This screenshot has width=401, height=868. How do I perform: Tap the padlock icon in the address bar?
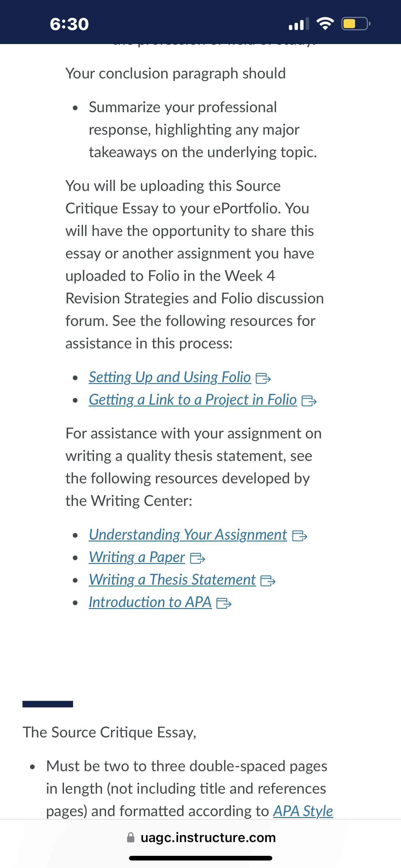(131, 838)
